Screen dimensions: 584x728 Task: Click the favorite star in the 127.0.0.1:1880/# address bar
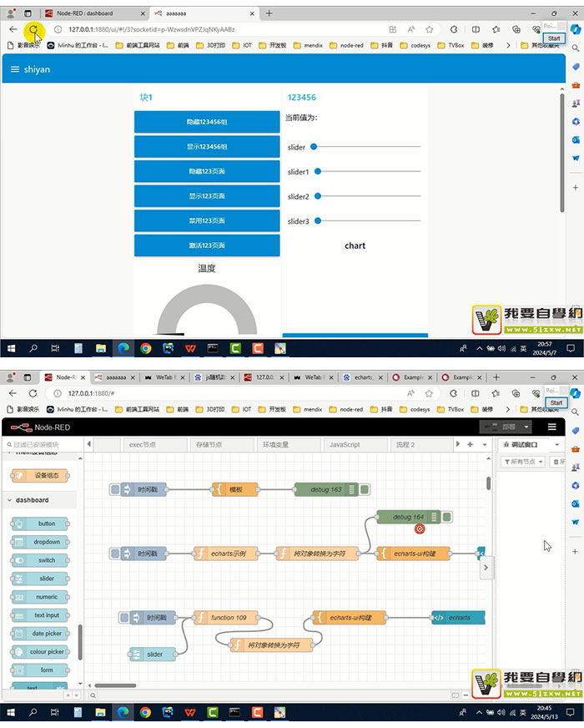pos(429,393)
